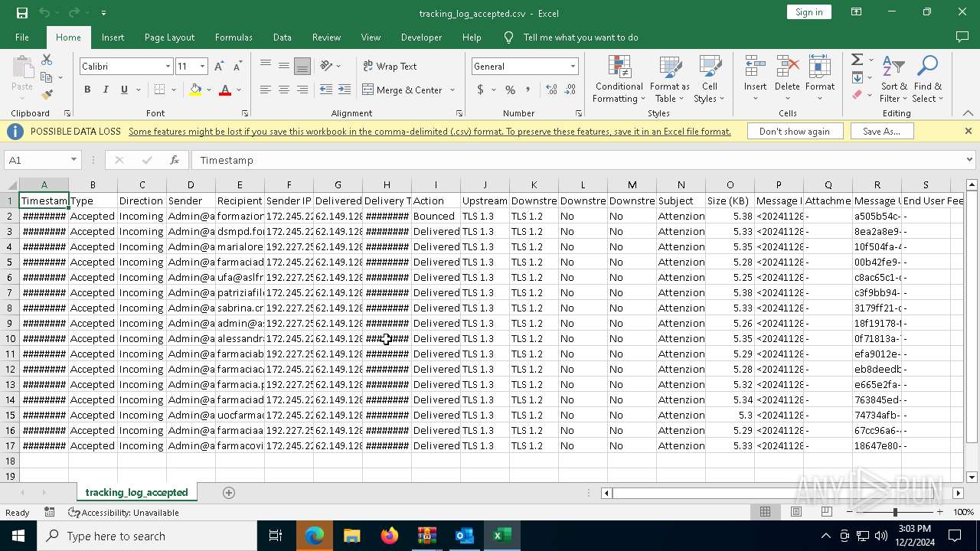This screenshot has height=551, width=980.
Task: Click the Format Painter brush icon
Action: point(47,95)
